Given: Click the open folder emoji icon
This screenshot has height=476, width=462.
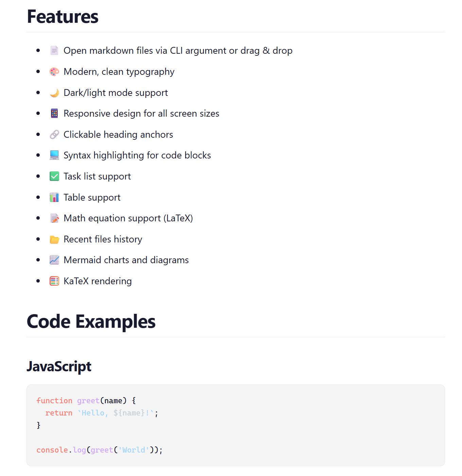Looking at the screenshot, I should click(54, 239).
